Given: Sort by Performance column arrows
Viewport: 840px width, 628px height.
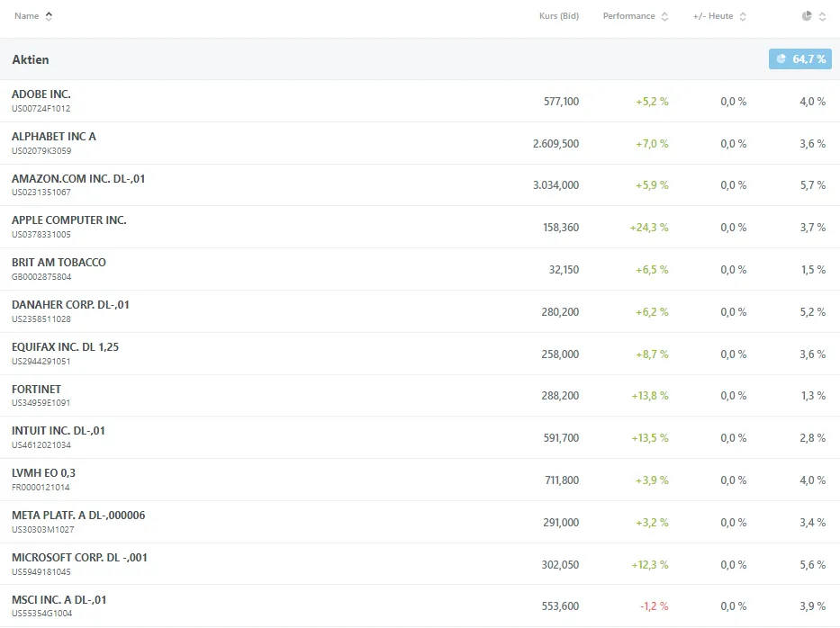Looking at the screenshot, I should [664, 16].
